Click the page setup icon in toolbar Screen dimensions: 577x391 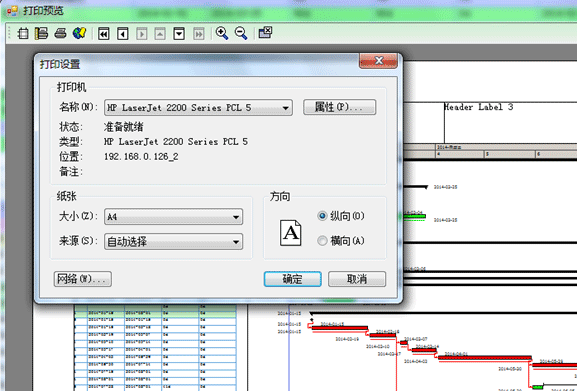tap(23, 33)
